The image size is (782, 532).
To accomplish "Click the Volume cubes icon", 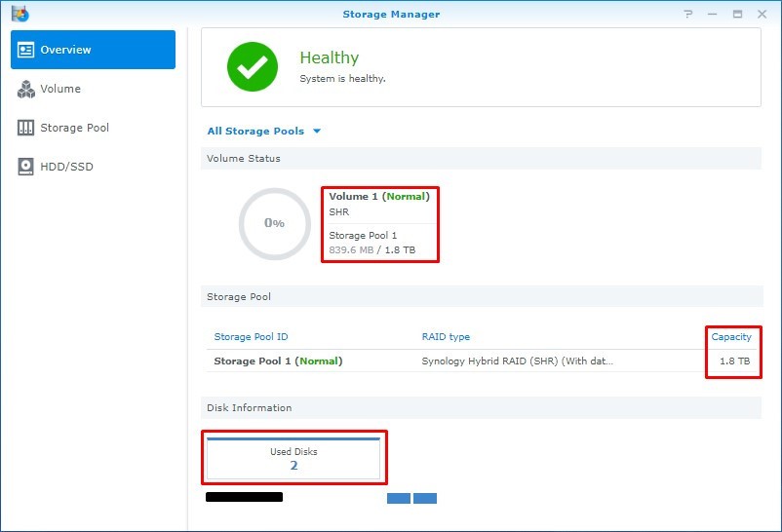I will pos(26,90).
